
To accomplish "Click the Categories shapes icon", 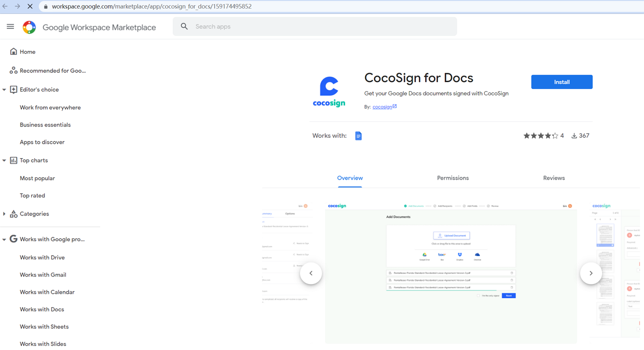I will tap(13, 214).
